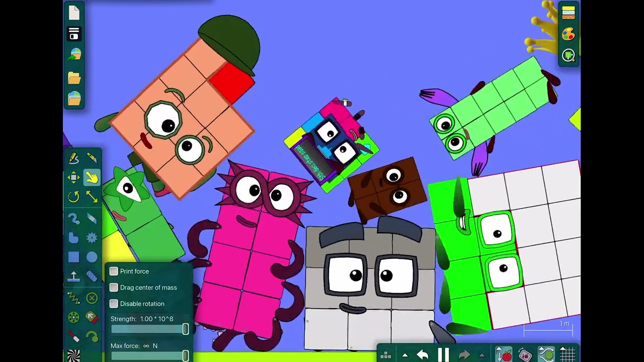Select the Laser pen tool

coord(74,336)
